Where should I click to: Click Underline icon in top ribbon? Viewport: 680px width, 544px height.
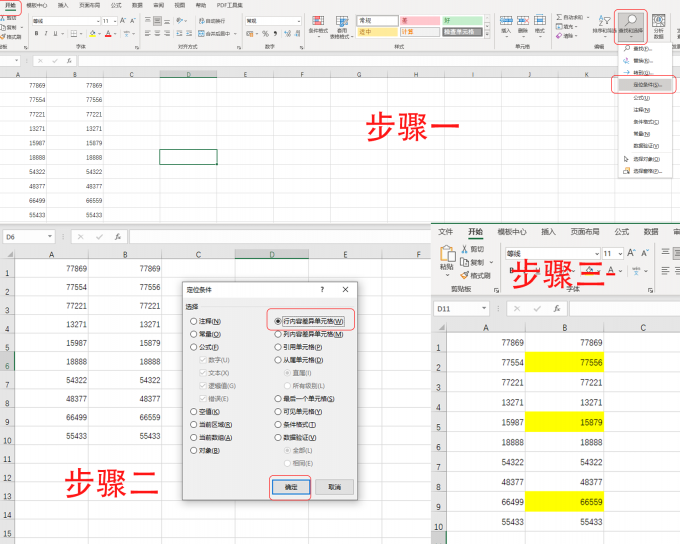tap(56, 33)
